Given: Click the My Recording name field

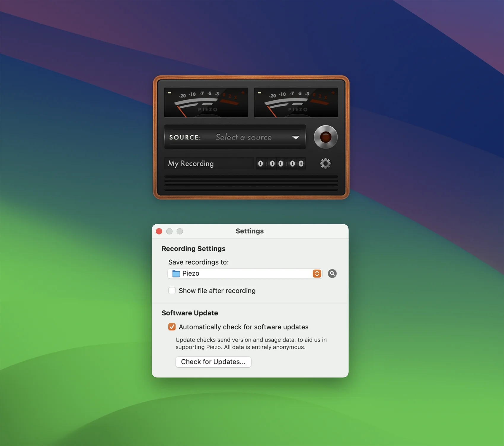Looking at the screenshot, I should coord(209,164).
